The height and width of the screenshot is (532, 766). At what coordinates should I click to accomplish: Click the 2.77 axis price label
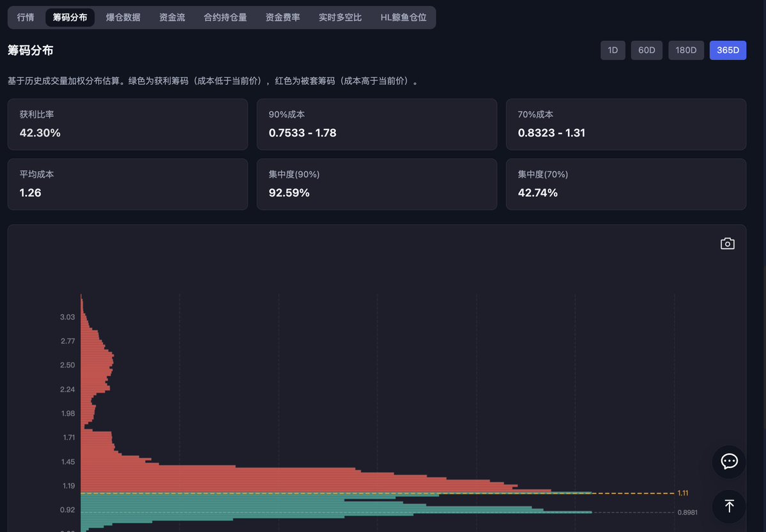tap(68, 341)
